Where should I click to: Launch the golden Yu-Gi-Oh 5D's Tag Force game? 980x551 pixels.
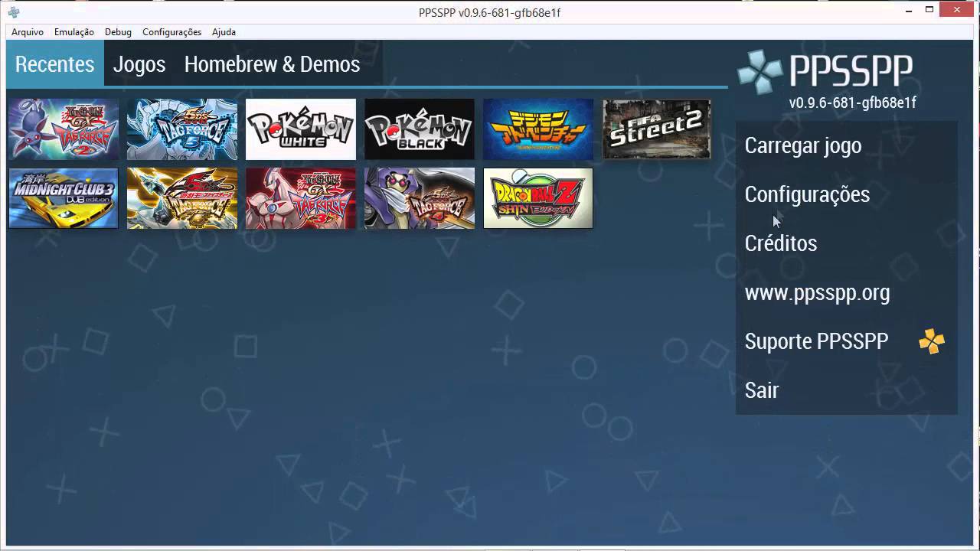pos(182,198)
